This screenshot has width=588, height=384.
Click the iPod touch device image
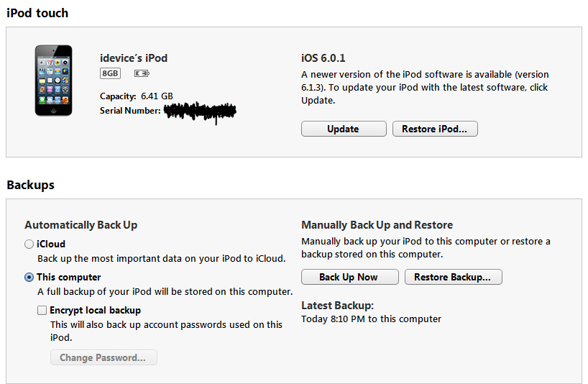tap(53, 80)
